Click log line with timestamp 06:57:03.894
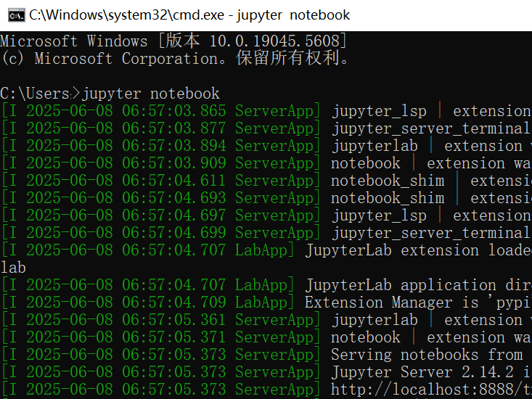532x399 pixels. [266, 146]
